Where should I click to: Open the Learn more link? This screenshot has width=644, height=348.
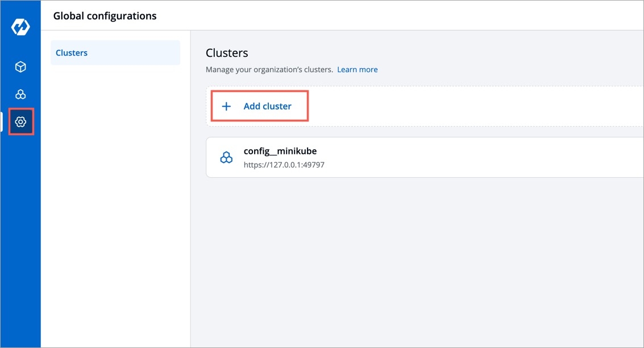(358, 69)
